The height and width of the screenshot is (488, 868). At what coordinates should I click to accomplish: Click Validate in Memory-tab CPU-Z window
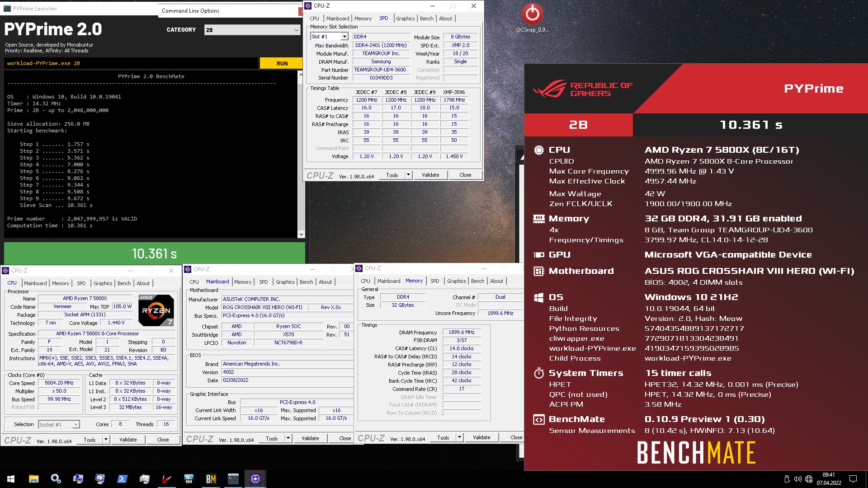(481, 437)
